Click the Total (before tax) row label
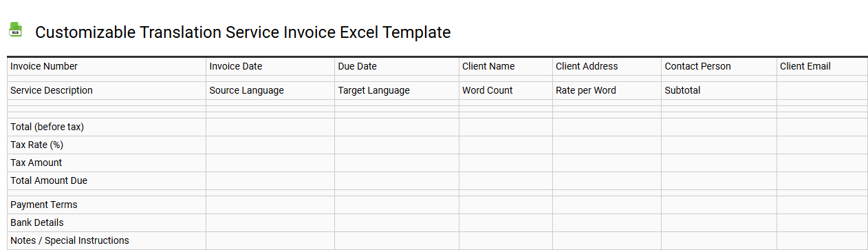This screenshot has height=250, width=868. [x=47, y=127]
